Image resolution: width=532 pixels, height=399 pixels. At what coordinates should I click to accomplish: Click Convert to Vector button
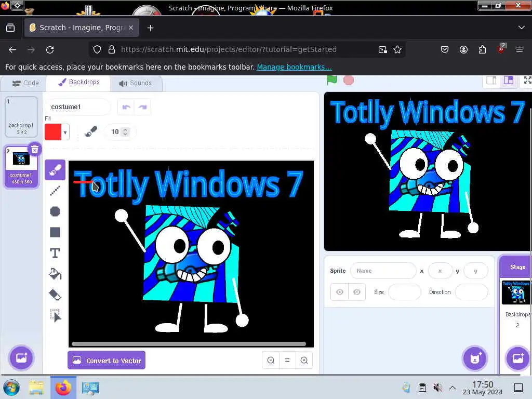point(107,361)
